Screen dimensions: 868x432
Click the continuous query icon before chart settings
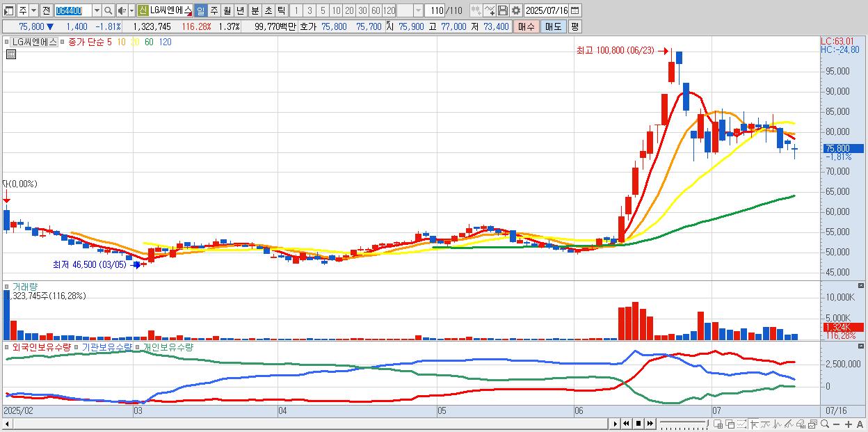pyautogui.click(x=476, y=10)
